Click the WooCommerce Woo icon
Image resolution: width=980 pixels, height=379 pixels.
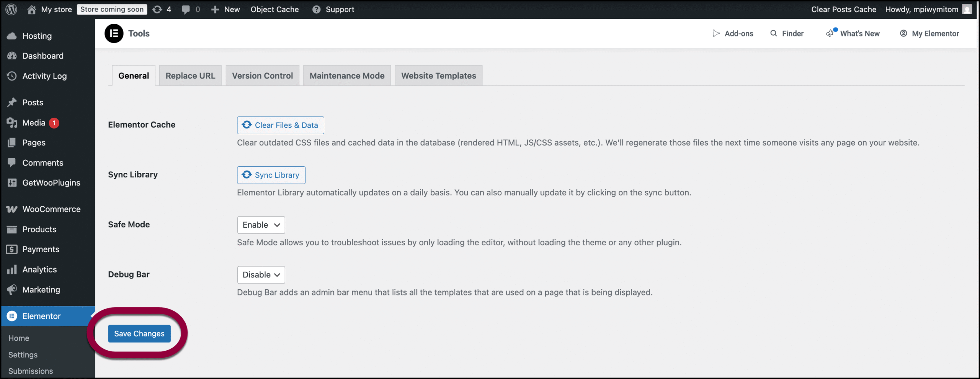click(x=12, y=209)
